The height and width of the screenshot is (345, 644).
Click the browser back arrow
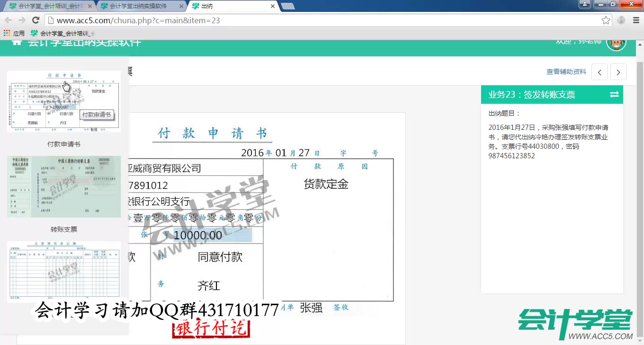[8, 20]
